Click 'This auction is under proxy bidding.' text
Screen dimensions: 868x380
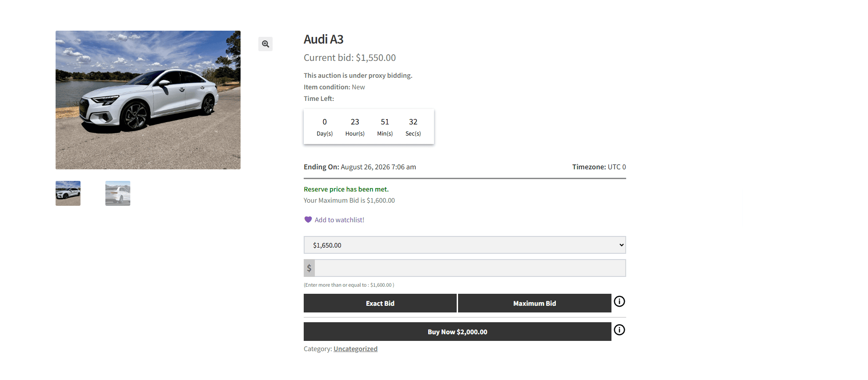pos(358,76)
